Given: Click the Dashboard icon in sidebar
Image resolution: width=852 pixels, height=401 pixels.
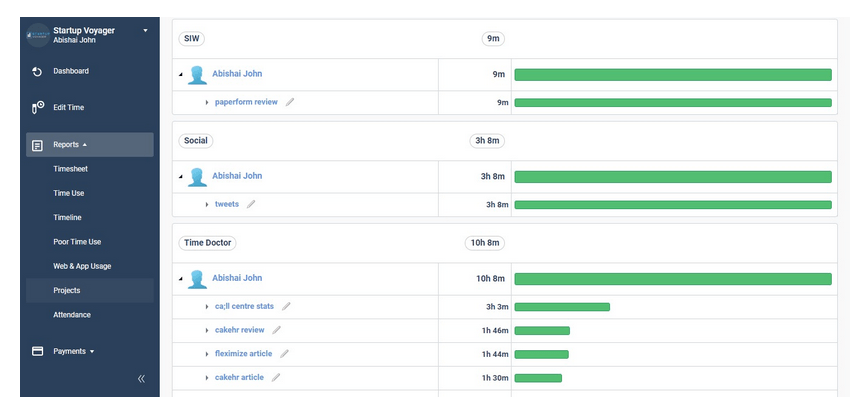Looking at the screenshot, I should pyautogui.click(x=37, y=71).
